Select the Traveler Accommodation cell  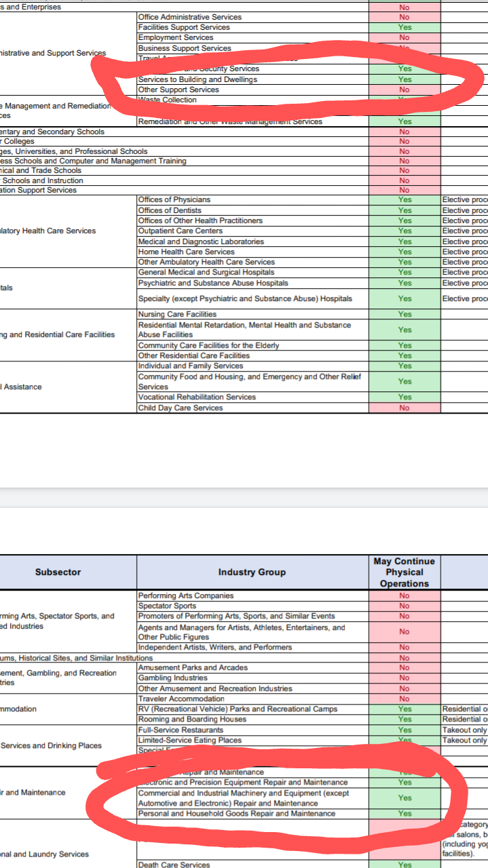tap(253, 698)
